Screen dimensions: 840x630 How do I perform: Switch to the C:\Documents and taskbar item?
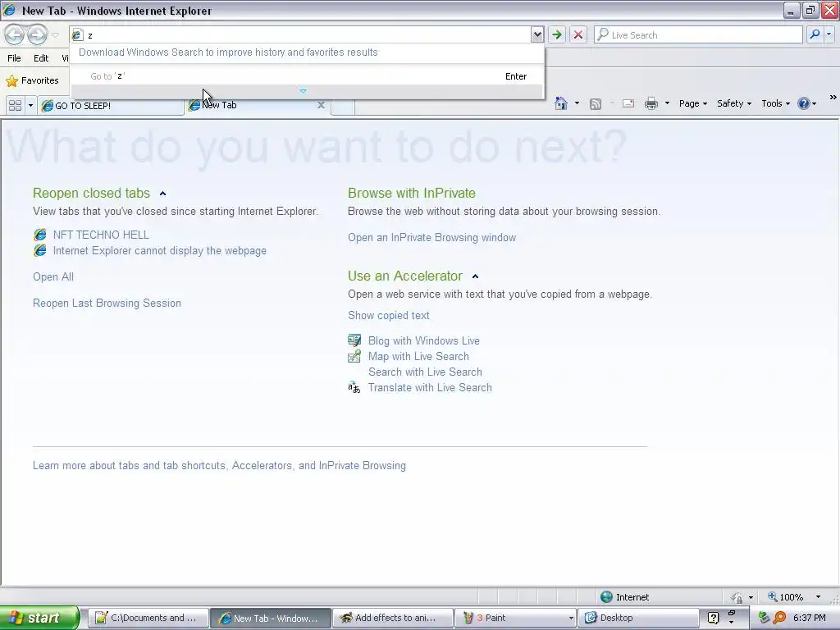point(148,618)
